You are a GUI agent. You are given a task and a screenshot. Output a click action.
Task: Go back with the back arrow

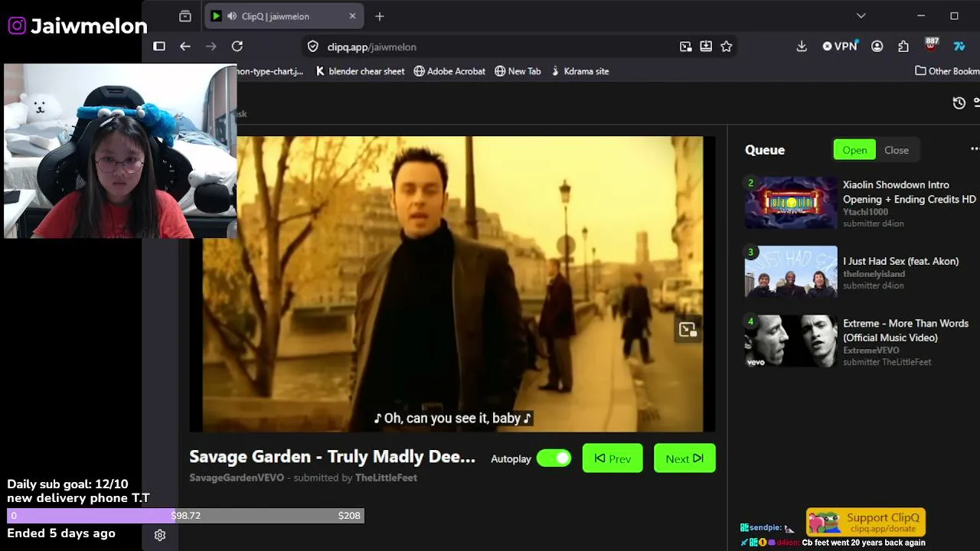pyautogui.click(x=185, y=47)
